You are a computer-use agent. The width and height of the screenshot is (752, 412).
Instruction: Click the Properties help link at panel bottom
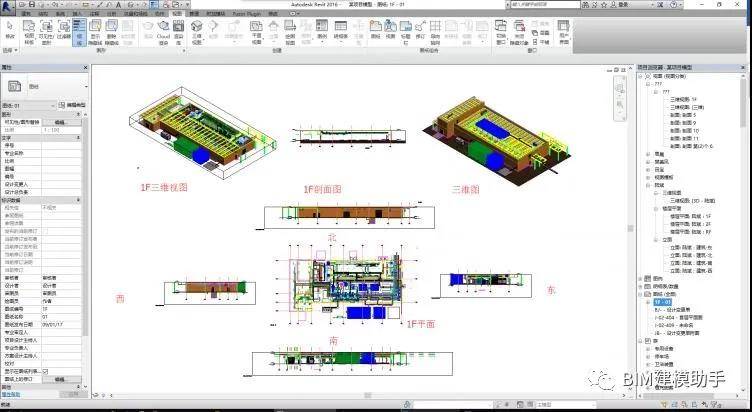pyautogui.click(x=11, y=394)
